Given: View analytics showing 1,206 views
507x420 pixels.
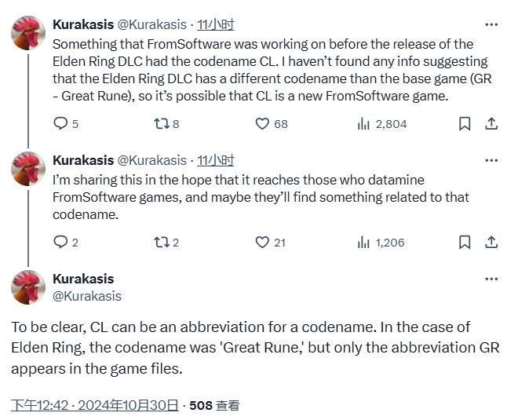Looking at the screenshot, I should [x=364, y=242].
